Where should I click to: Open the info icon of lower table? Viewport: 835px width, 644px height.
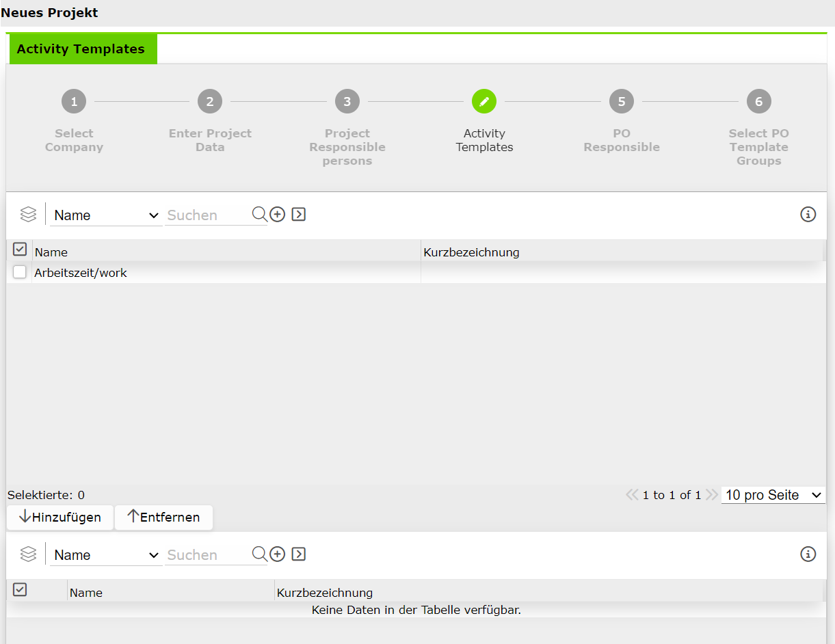[x=808, y=554]
